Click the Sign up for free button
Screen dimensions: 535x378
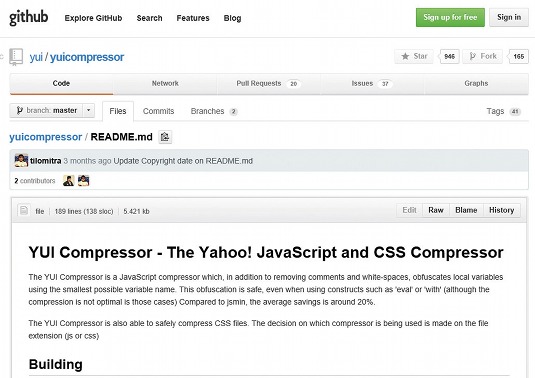450,17
